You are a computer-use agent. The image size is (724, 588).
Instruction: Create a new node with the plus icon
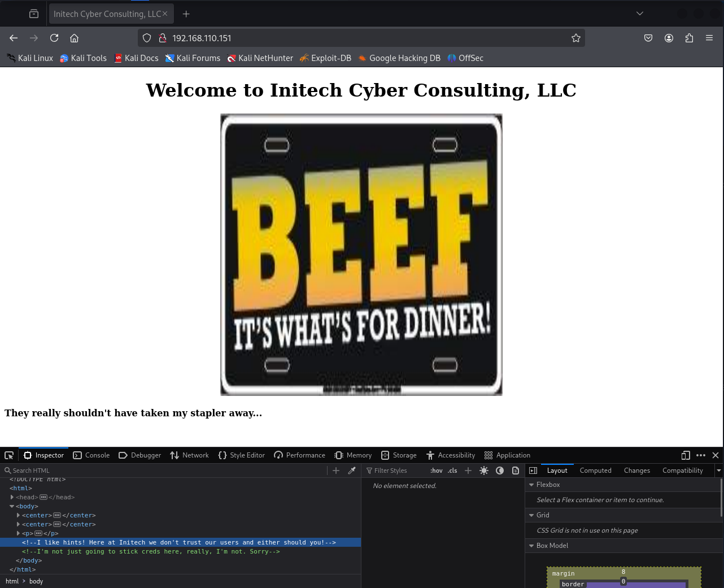coord(335,470)
